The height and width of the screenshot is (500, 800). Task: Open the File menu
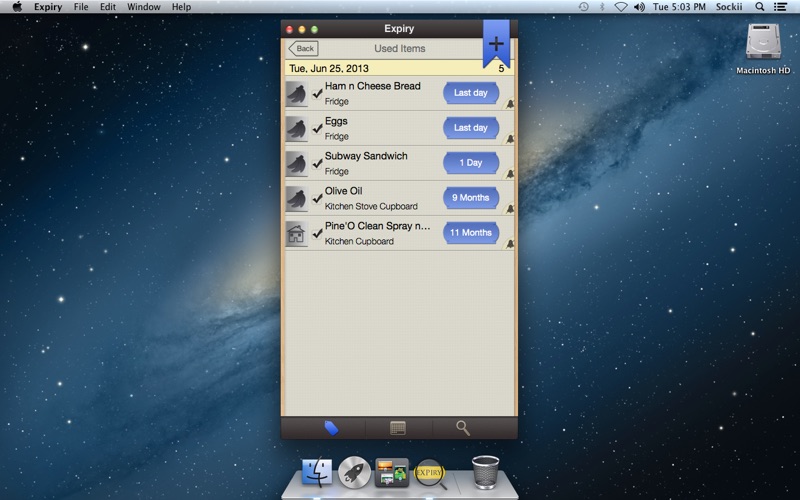81,7
